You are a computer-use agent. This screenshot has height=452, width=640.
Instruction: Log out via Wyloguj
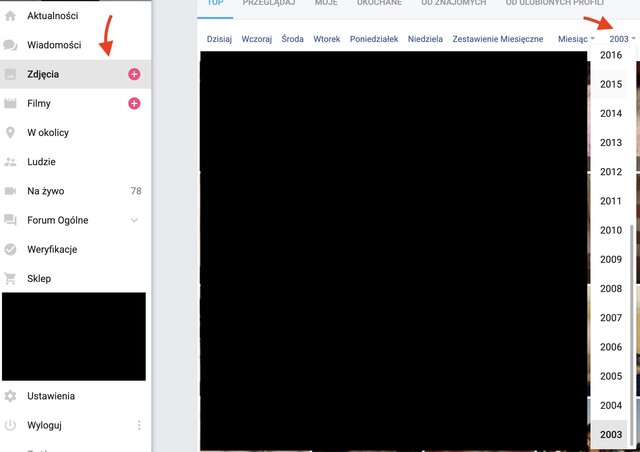(44, 425)
